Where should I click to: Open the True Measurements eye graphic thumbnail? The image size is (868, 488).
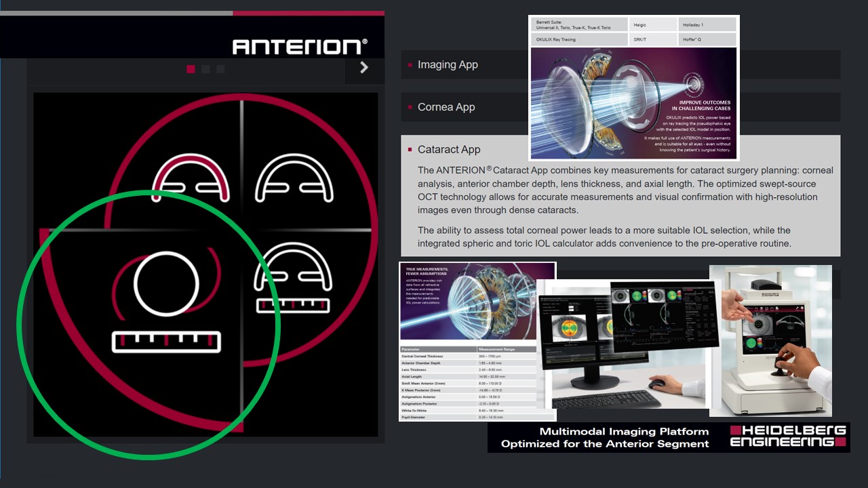click(477, 301)
